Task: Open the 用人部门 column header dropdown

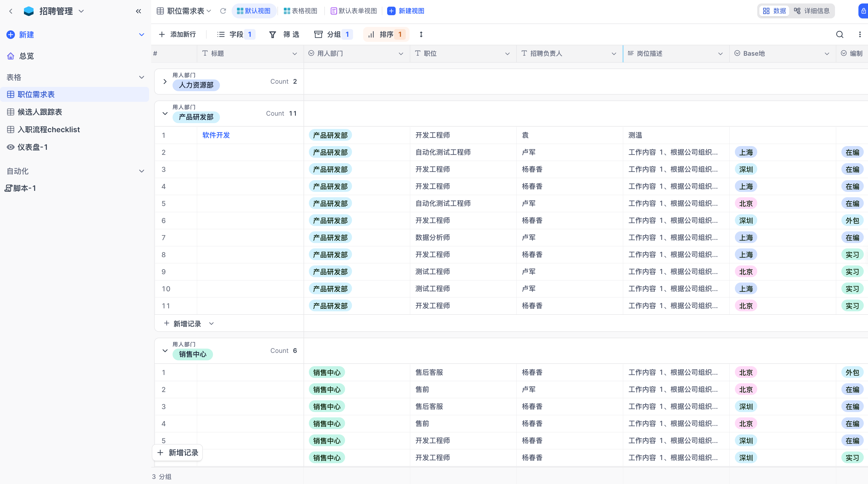Action: click(401, 53)
